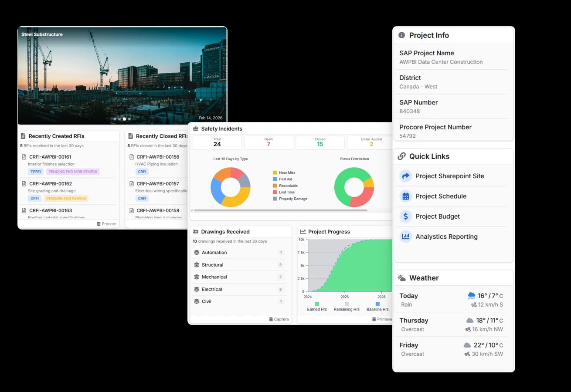571x392 pixels.
Task: Click the Project Schedule calendar icon
Action: 406,196
